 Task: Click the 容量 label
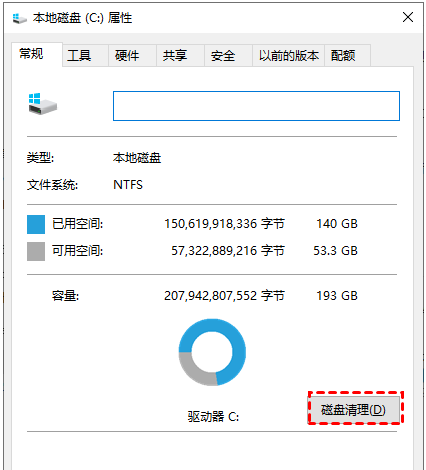(x=65, y=296)
